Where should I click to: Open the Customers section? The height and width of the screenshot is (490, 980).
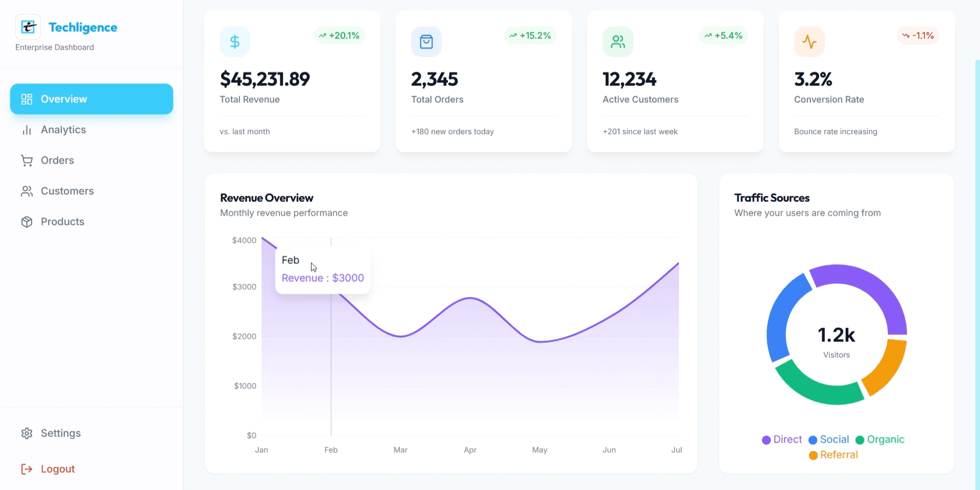point(67,191)
